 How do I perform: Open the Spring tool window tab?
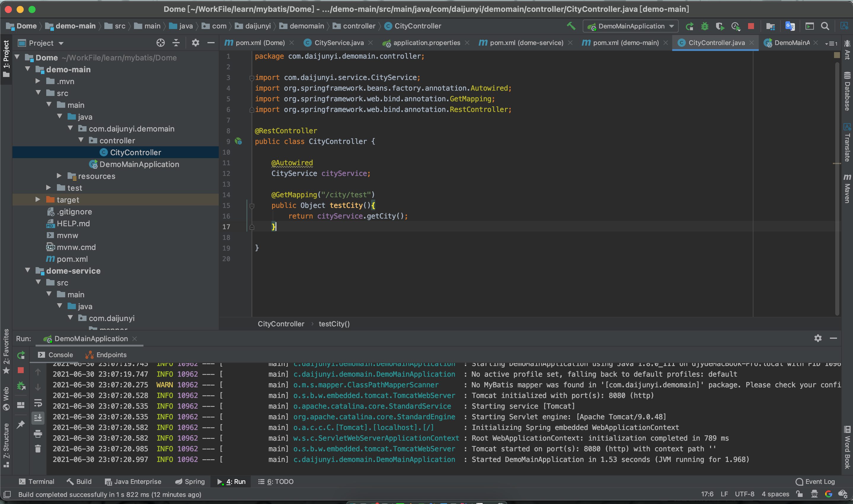[190, 481]
